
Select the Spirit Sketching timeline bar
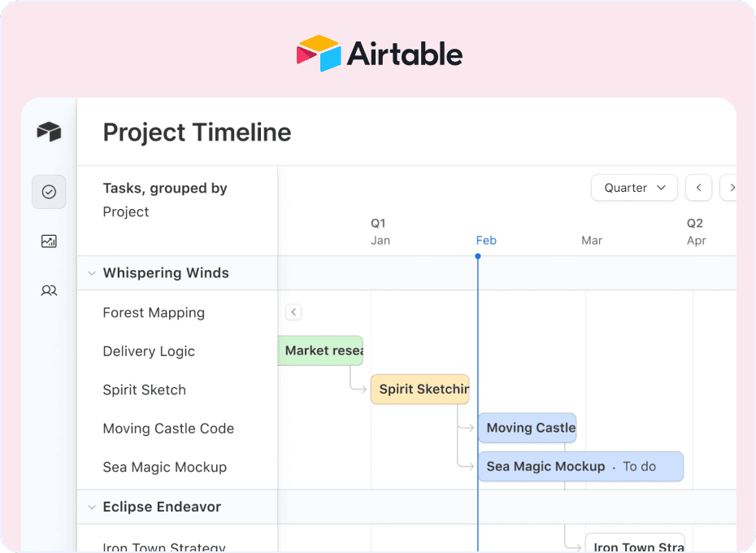(x=420, y=389)
